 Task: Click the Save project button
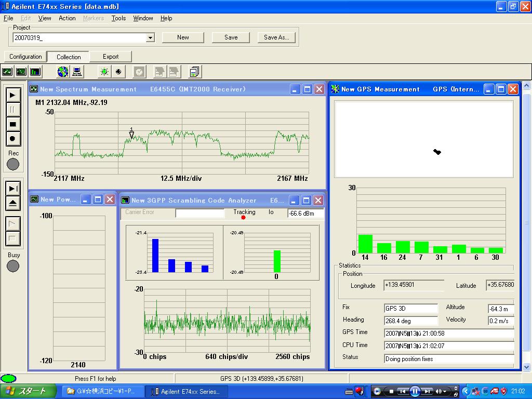pos(231,37)
